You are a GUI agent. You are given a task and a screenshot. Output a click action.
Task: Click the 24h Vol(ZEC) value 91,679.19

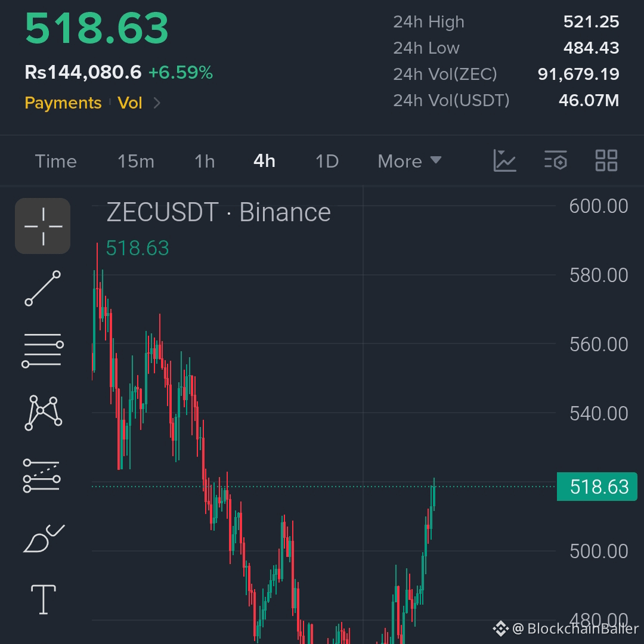point(578,75)
